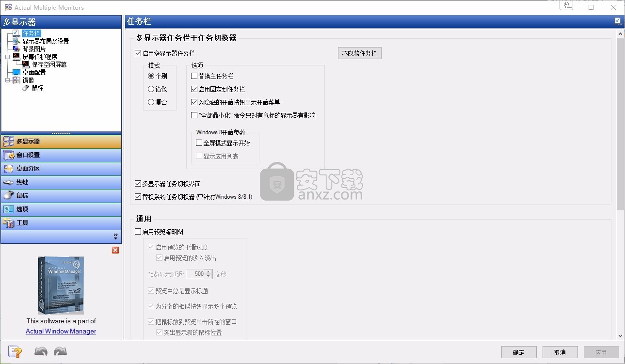Viewport: 625px width, 364px height.
Task: Click the 镜像 tree node icon
Action: (x=16, y=80)
